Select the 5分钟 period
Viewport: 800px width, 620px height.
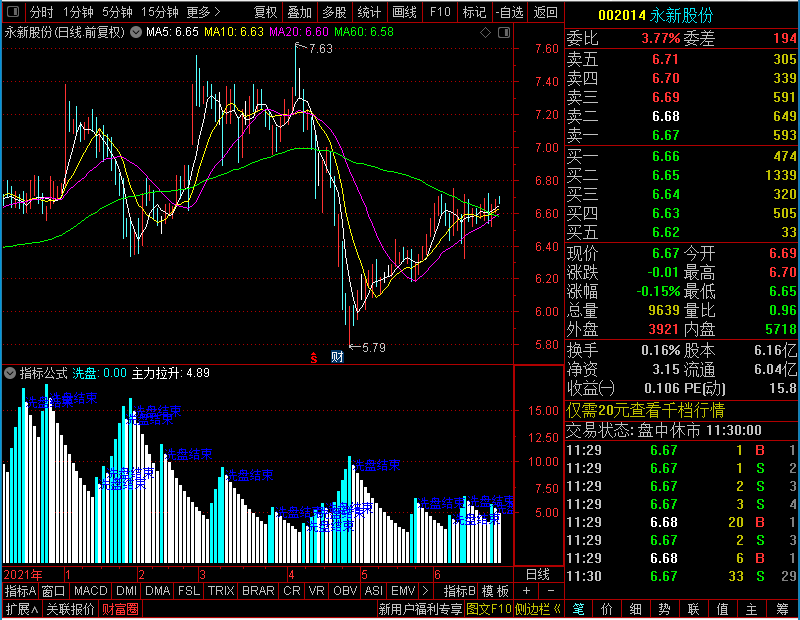117,12
